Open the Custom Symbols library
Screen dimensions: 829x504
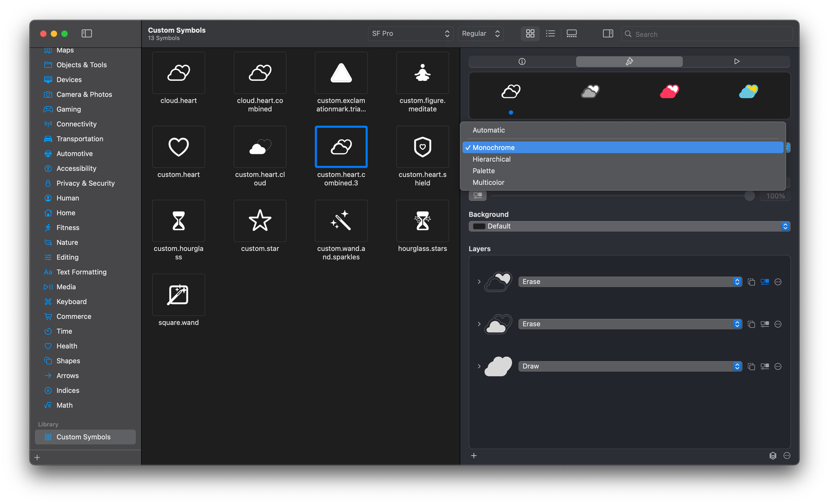(x=83, y=437)
